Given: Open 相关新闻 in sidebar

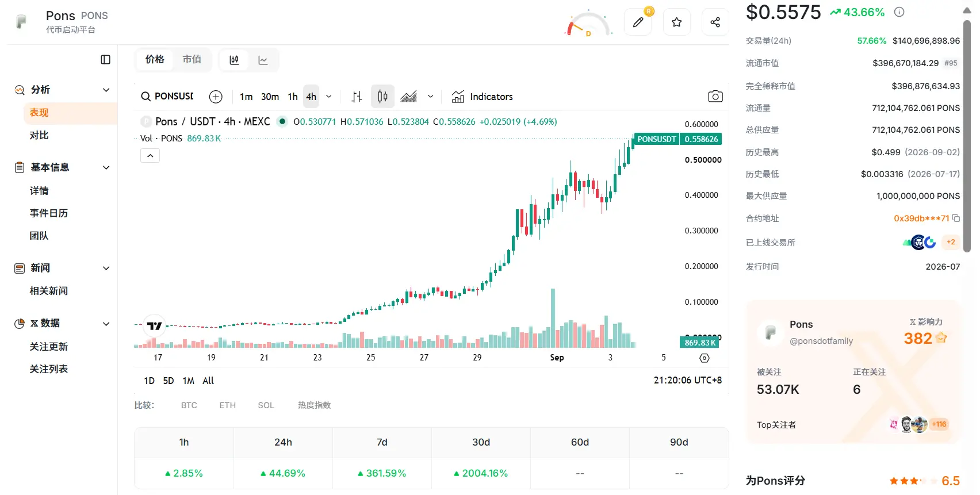Looking at the screenshot, I should click(49, 291).
